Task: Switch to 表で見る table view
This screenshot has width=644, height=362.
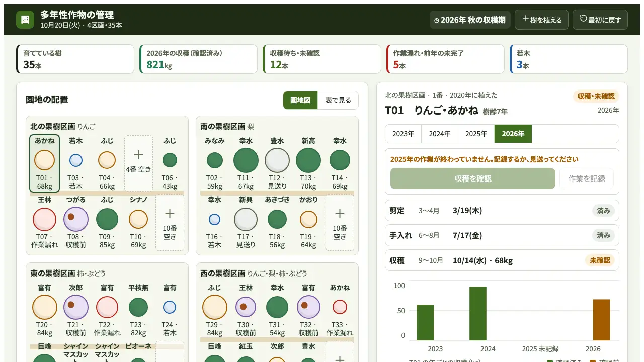Action: [338, 100]
